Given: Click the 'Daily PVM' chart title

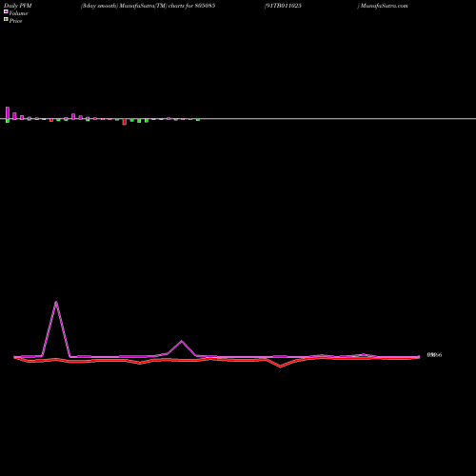Looking at the screenshot, I should 18,6.
